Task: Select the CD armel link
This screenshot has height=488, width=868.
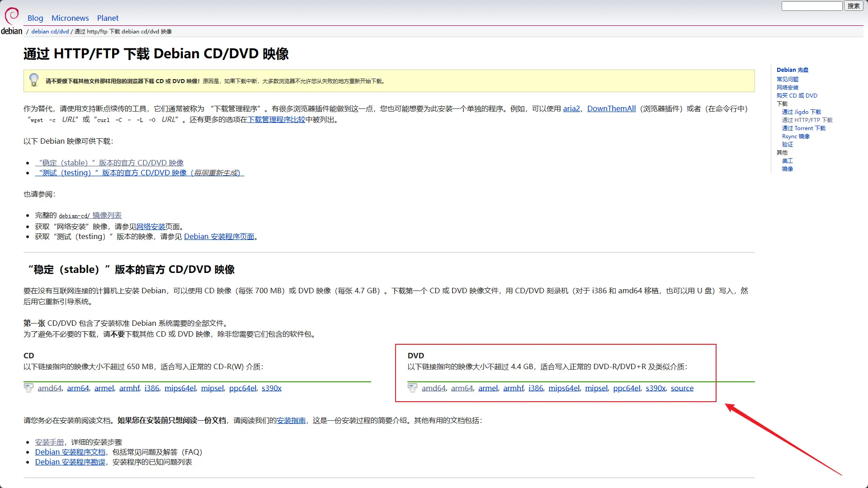Action: [104, 388]
